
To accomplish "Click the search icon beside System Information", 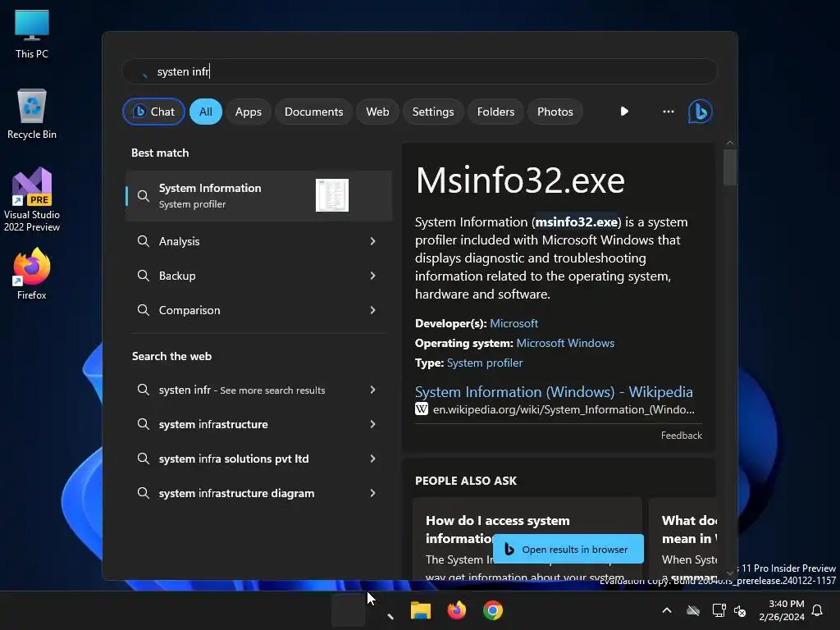I will coord(143,195).
